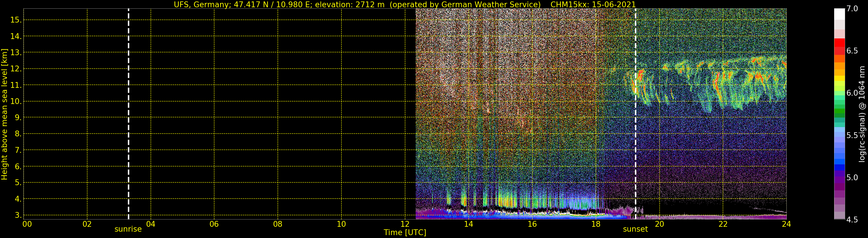Click the 24 hour tick on time axis
This screenshot has width=868, height=238.
(786, 224)
